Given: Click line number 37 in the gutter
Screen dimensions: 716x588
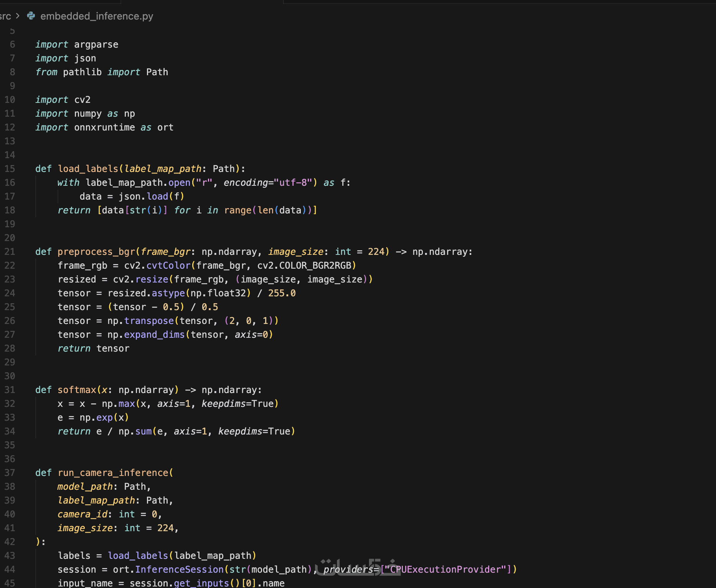Looking at the screenshot, I should click(x=10, y=473).
